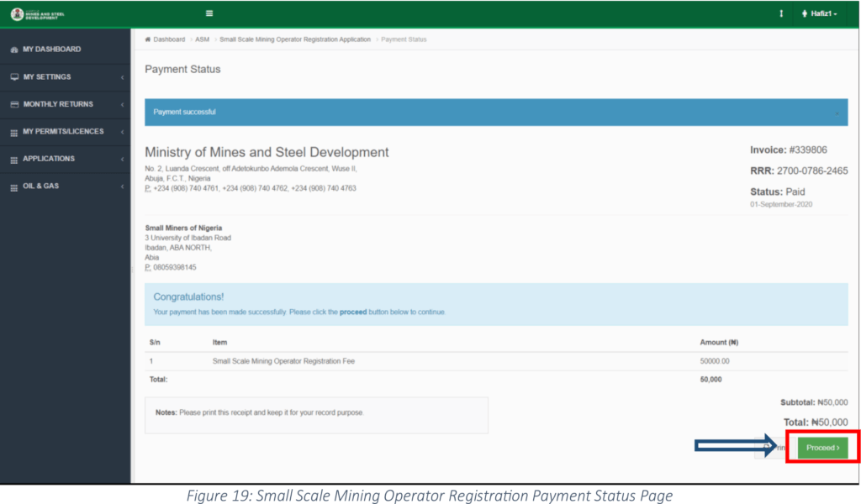Toggle sidebar with the hamburger menu icon
This screenshot has width=861, height=504.
click(x=209, y=13)
